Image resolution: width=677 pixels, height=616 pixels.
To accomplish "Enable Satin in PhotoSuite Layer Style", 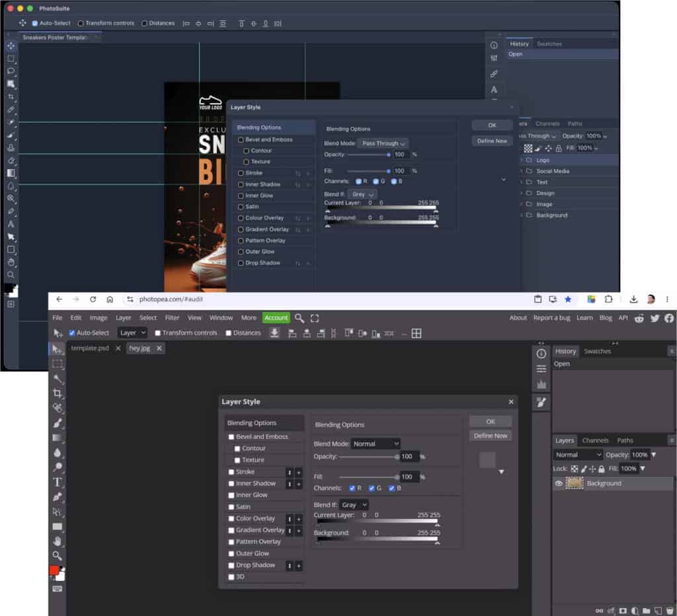I will coord(241,207).
